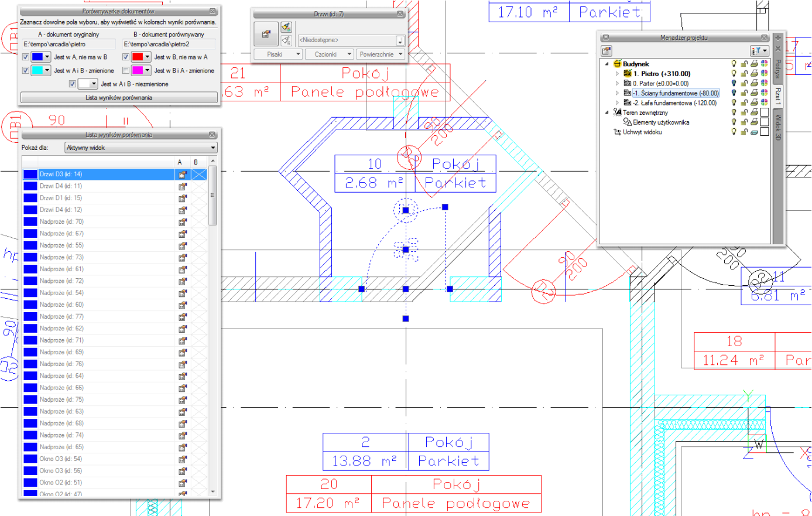Click the upper paintbrush icon in Drzwi window

[x=286, y=27]
